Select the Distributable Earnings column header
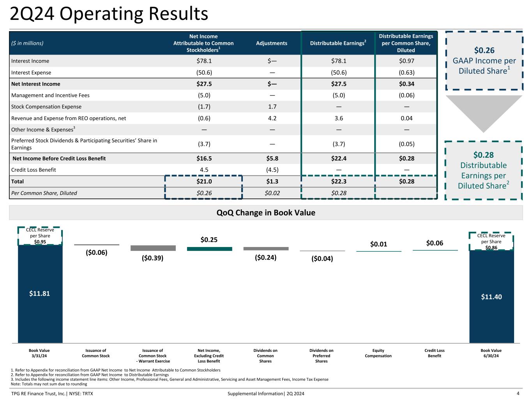 pos(338,43)
